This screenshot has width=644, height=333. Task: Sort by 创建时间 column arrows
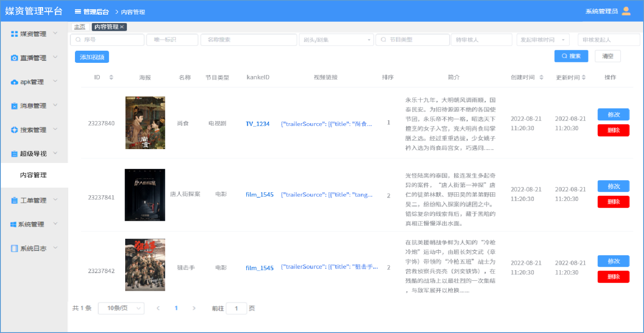click(x=541, y=77)
